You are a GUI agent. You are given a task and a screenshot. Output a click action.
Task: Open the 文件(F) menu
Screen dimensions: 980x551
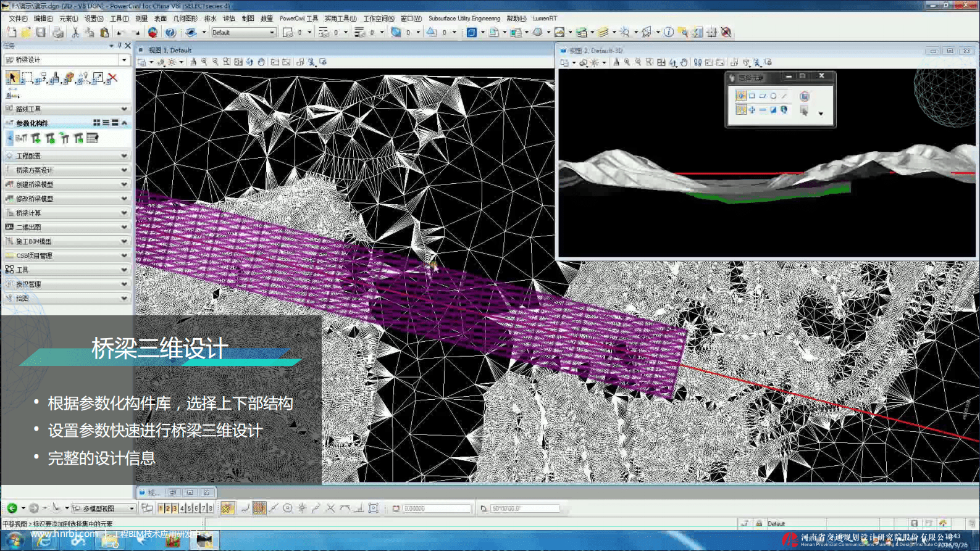18,19
